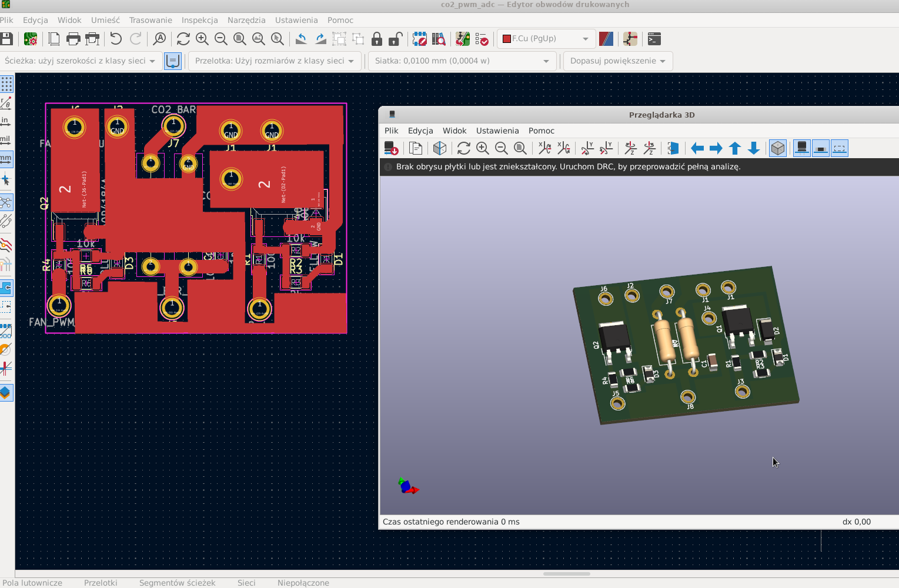Open the board setup icon
Image resolution: width=899 pixels, height=588 pixels.
[x=31, y=39]
